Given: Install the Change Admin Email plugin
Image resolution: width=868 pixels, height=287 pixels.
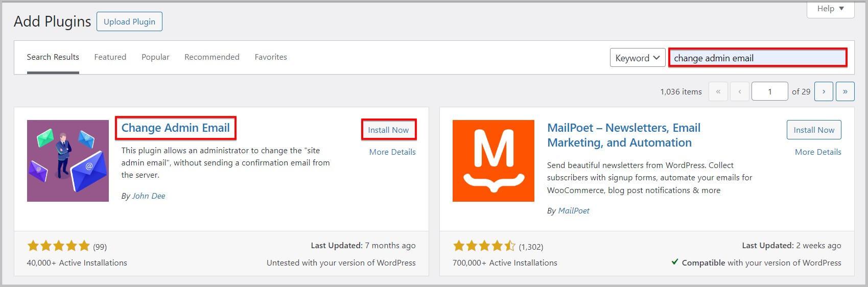Looking at the screenshot, I should click(x=388, y=130).
